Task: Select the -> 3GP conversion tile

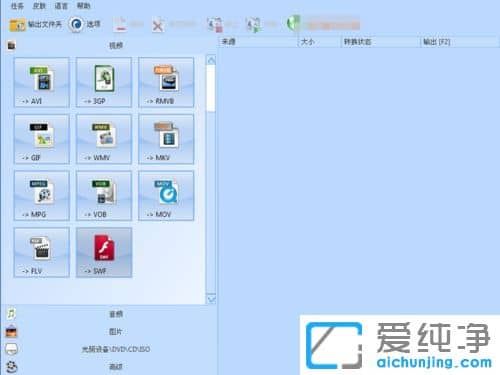Action: click(104, 82)
